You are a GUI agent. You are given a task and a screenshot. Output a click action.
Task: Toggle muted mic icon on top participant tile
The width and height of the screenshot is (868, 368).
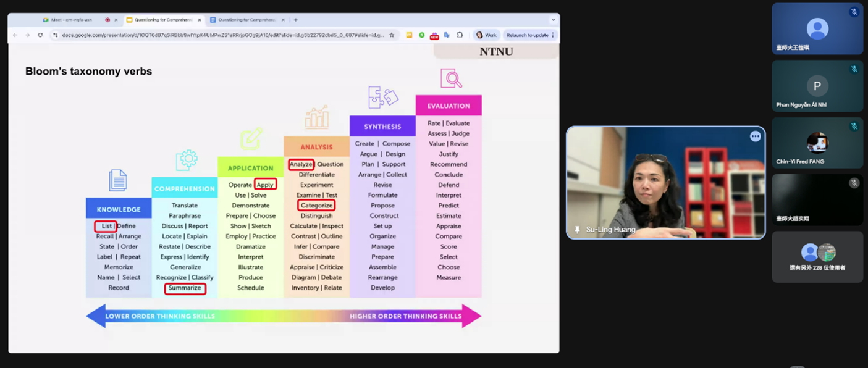point(854,12)
